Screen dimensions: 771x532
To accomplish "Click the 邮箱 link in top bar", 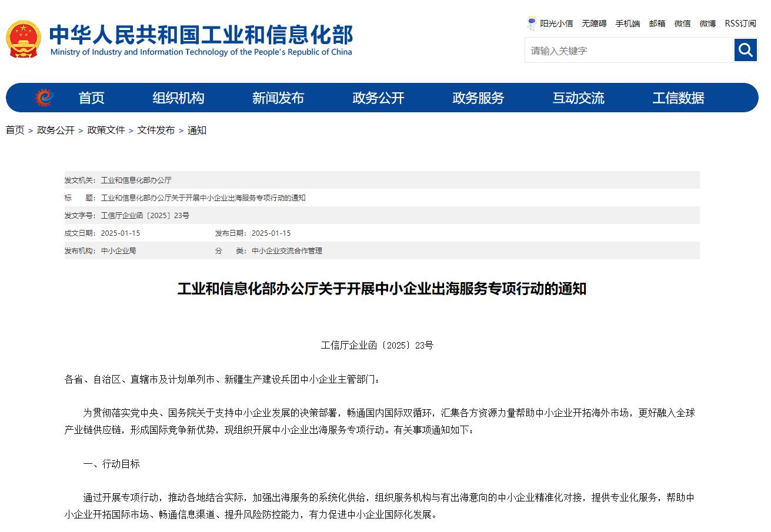I will [657, 24].
